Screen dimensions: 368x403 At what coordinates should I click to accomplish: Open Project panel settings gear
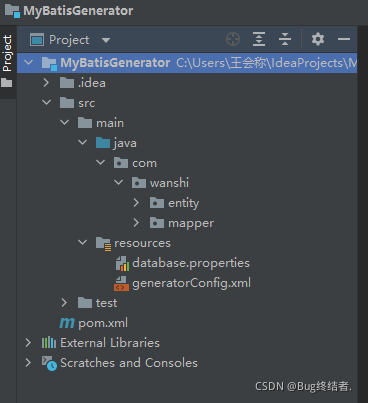[318, 39]
